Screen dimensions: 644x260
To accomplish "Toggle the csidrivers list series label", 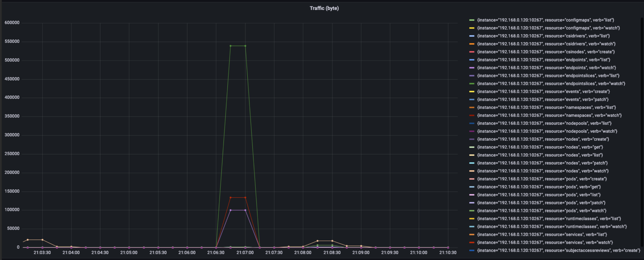I will [x=543, y=36].
